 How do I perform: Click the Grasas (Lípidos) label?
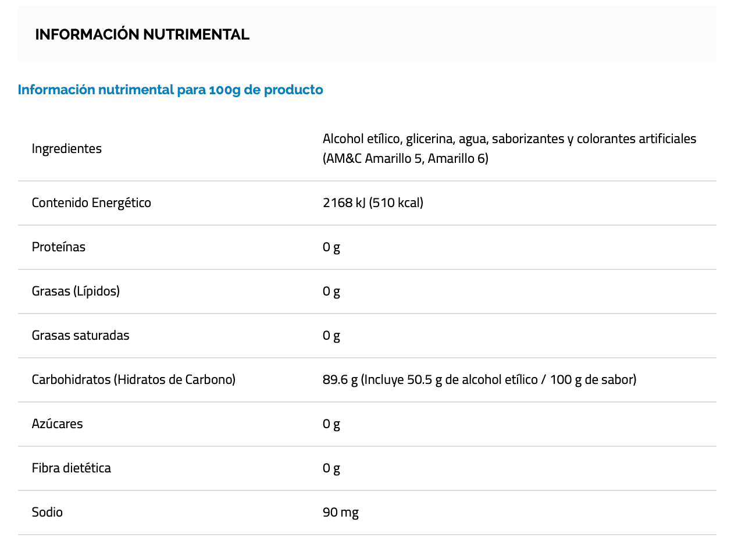[x=76, y=291]
